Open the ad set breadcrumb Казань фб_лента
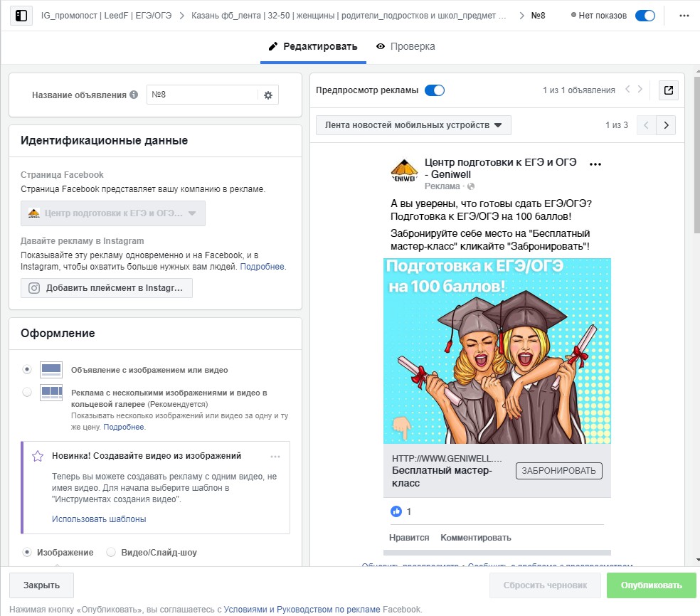 point(348,16)
